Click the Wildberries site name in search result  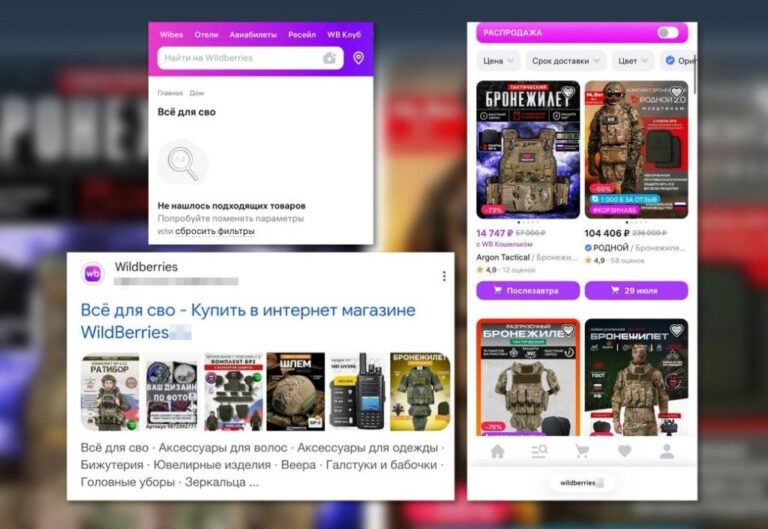pos(146,267)
